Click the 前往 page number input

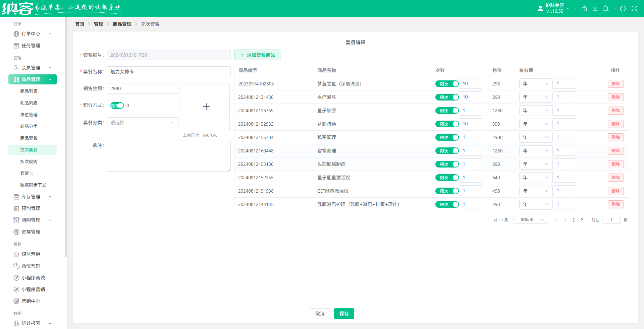pyautogui.click(x=611, y=220)
